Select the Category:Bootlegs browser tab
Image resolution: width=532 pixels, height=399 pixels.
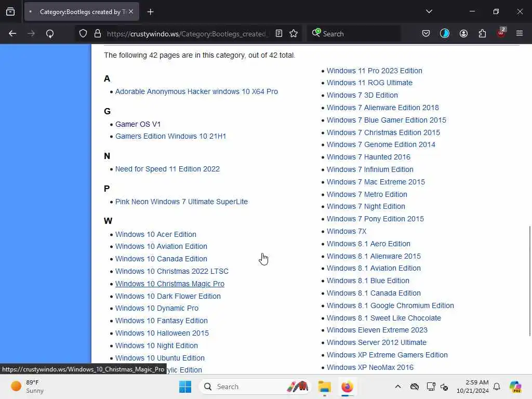[82, 12]
